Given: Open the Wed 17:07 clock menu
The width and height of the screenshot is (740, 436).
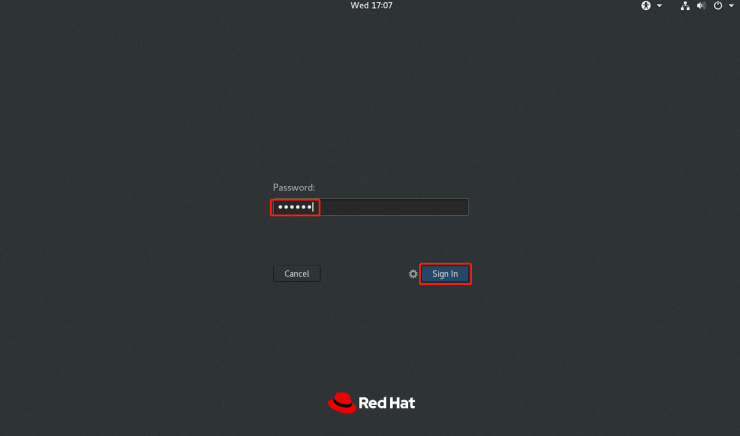Looking at the screenshot, I should pyautogui.click(x=371, y=6).
